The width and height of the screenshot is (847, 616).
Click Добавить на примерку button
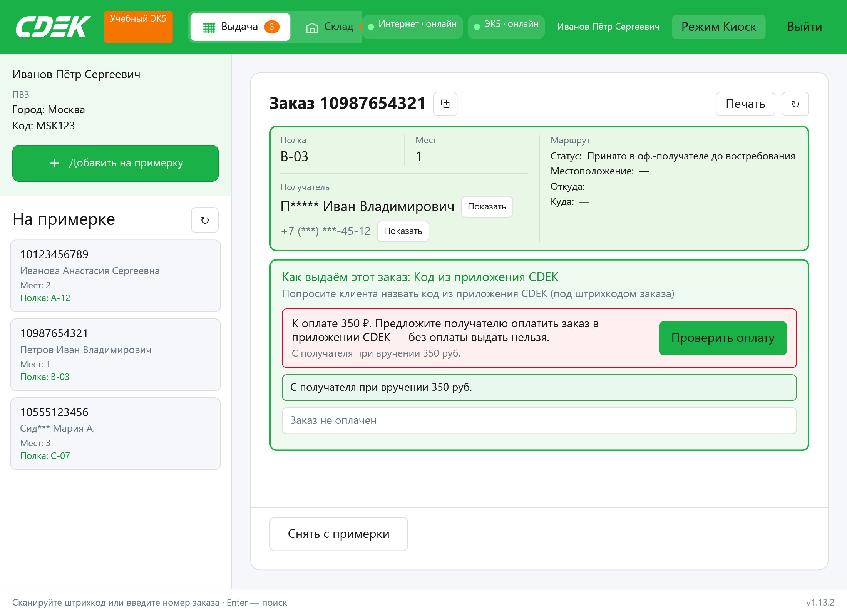tap(115, 163)
